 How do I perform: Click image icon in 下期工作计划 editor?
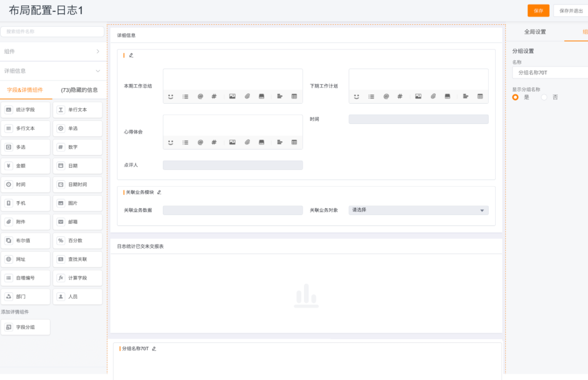pyautogui.click(x=418, y=96)
